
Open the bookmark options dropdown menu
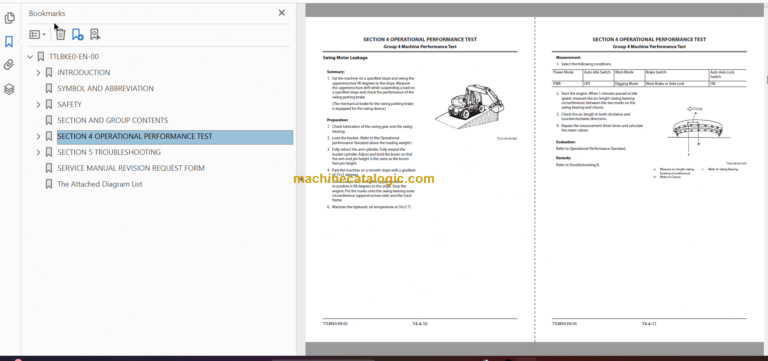point(37,34)
